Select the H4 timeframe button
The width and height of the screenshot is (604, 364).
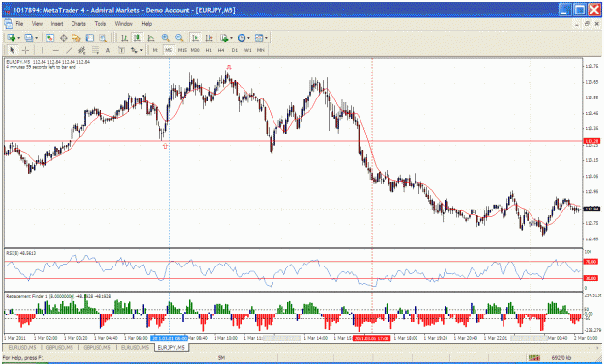(x=221, y=50)
